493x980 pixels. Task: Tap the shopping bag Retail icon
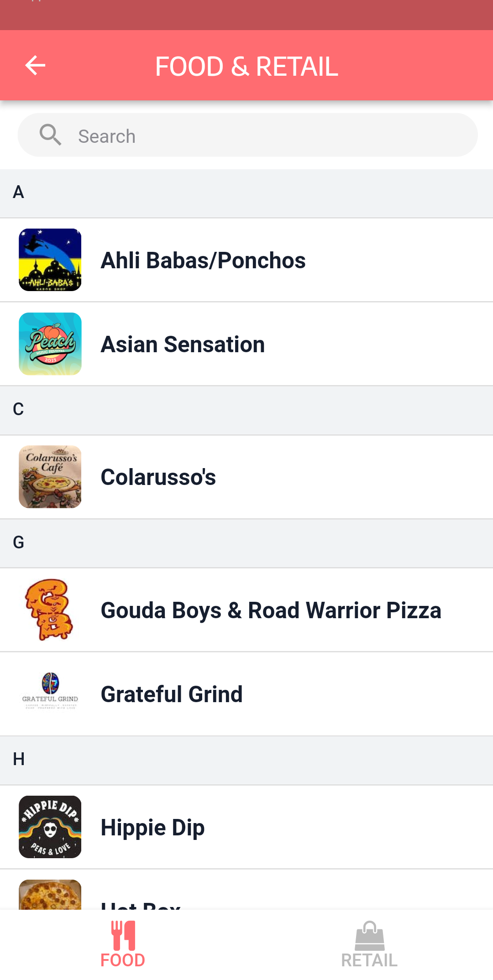[x=369, y=935]
